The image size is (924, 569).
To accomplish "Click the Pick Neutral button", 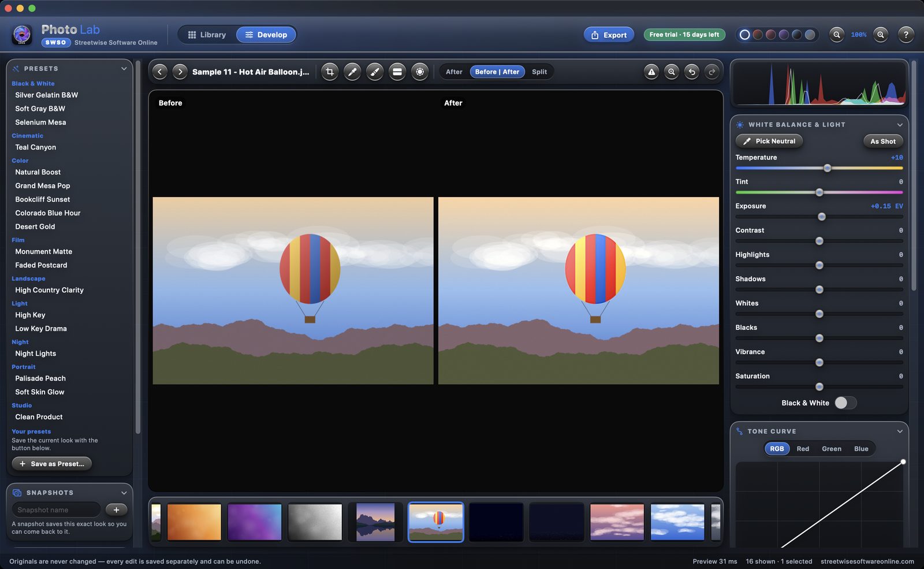I will [769, 141].
